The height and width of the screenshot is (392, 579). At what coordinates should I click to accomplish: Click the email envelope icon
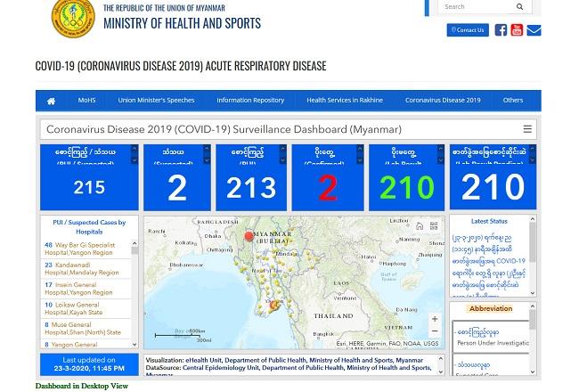[534, 30]
